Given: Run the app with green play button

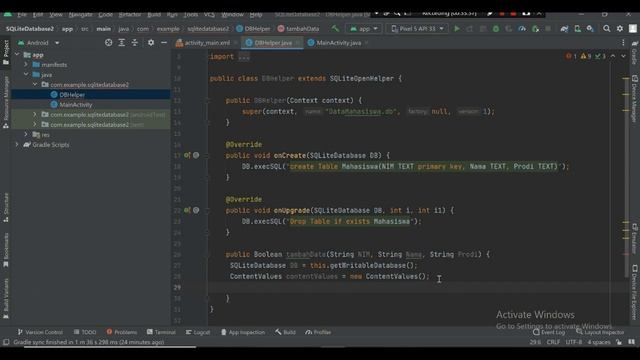Looking at the screenshot, I should [457, 29].
